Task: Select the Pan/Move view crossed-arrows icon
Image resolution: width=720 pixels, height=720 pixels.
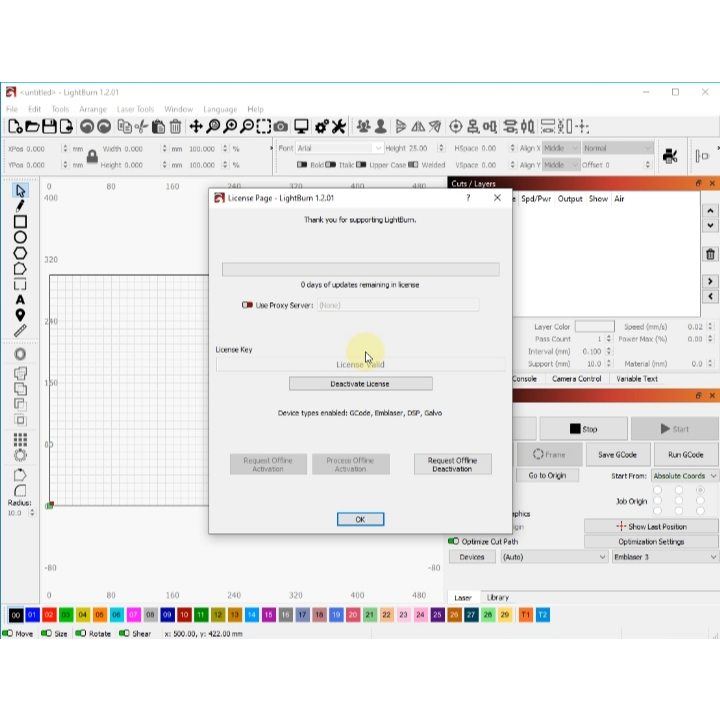Action: (x=196, y=126)
